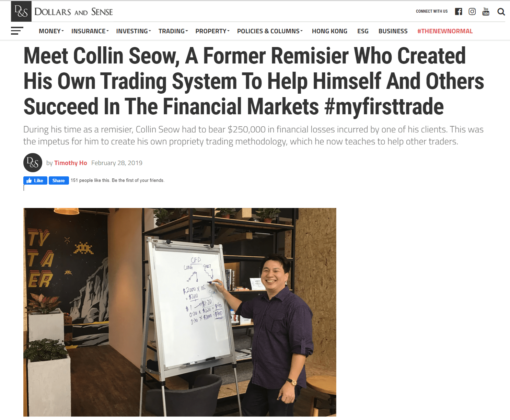Click the Collin Seow whiteboard photo

point(180,312)
